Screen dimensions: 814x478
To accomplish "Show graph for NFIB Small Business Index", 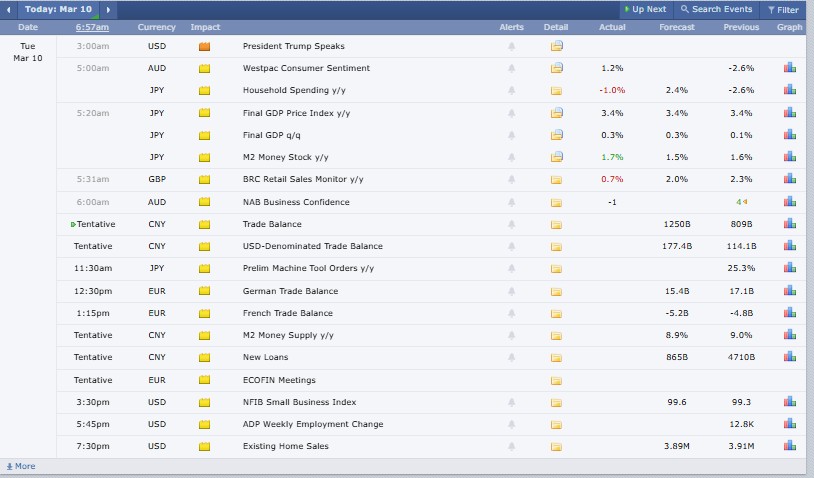I will pyautogui.click(x=790, y=402).
